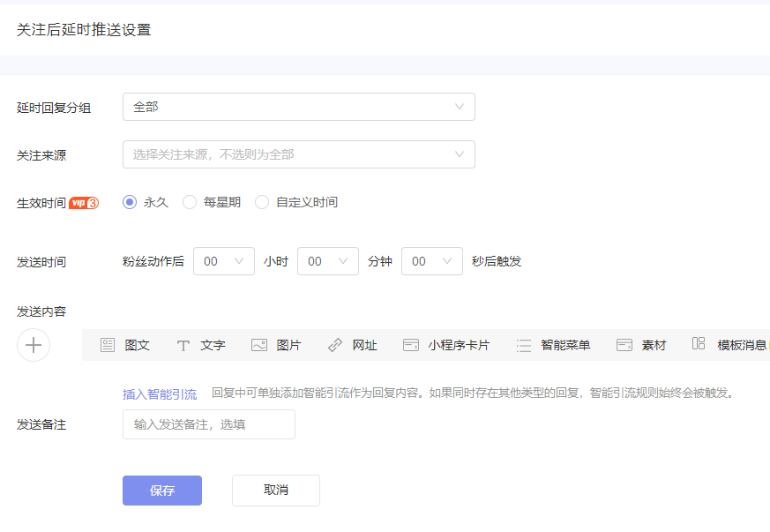
Task: Choose the 素材 content type
Action: [641, 345]
